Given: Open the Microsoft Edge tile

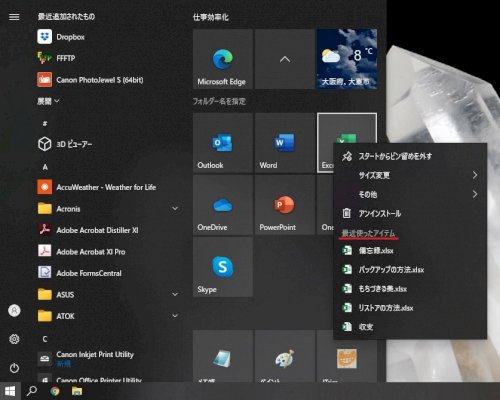Looking at the screenshot, I should coord(223,59).
